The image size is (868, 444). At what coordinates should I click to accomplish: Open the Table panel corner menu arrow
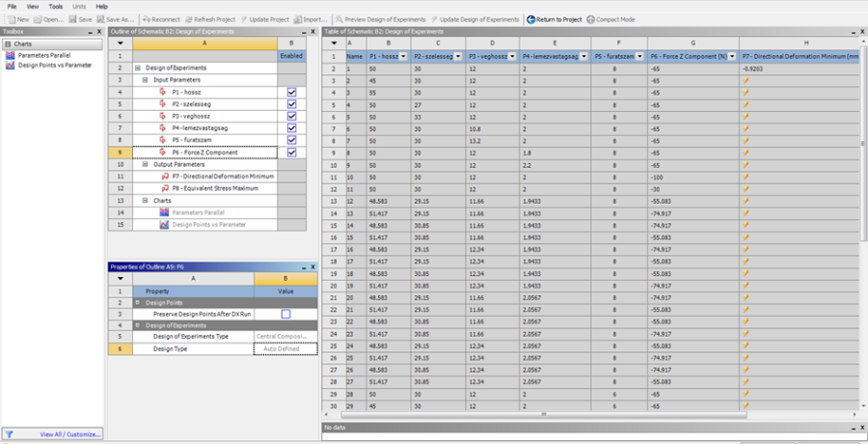pyautogui.click(x=334, y=43)
